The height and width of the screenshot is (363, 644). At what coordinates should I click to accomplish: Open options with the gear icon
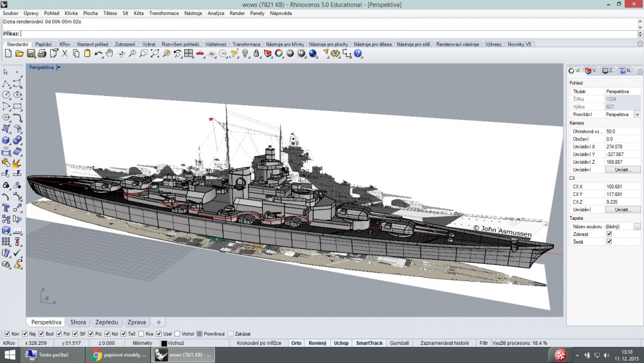point(336,54)
